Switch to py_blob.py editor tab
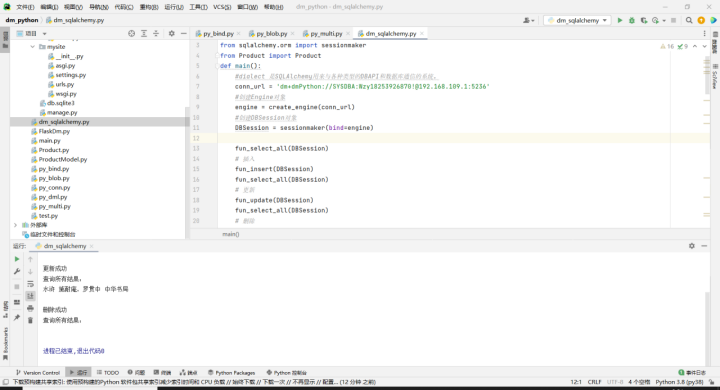This screenshot has height=390, width=720. pyautogui.click(x=271, y=34)
